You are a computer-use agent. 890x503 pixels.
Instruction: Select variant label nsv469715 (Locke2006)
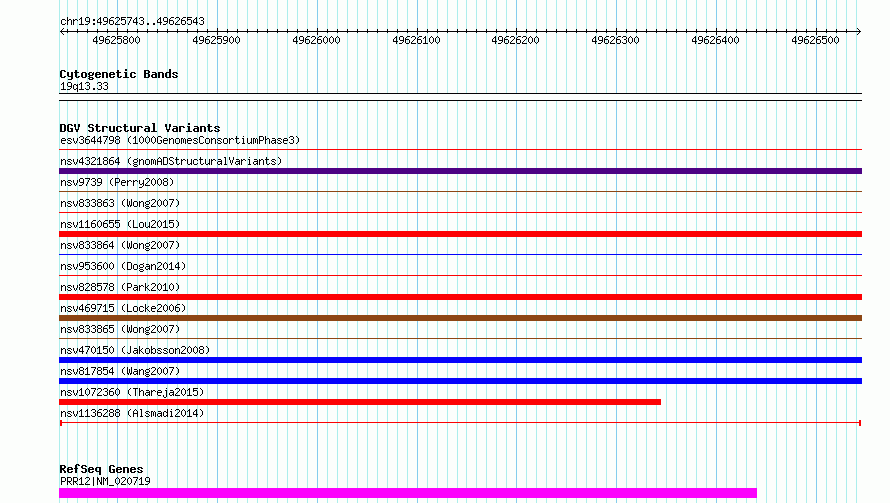pyautogui.click(x=123, y=308)
